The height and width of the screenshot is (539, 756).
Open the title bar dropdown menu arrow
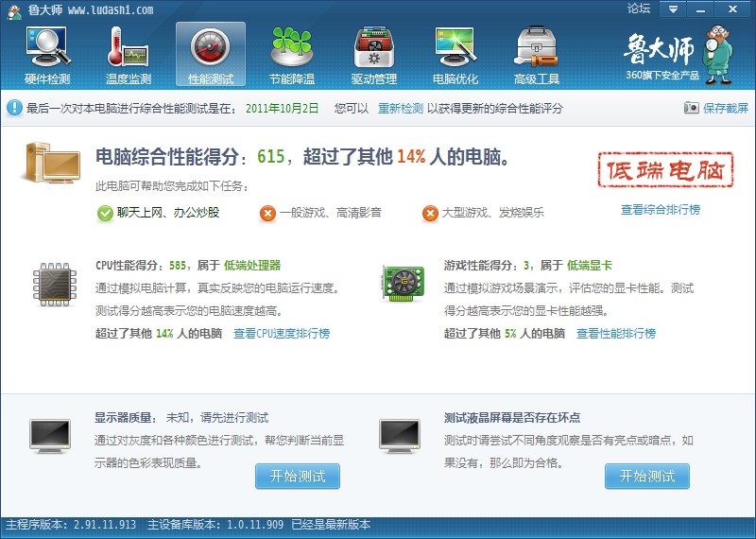[x=673, y=9]
